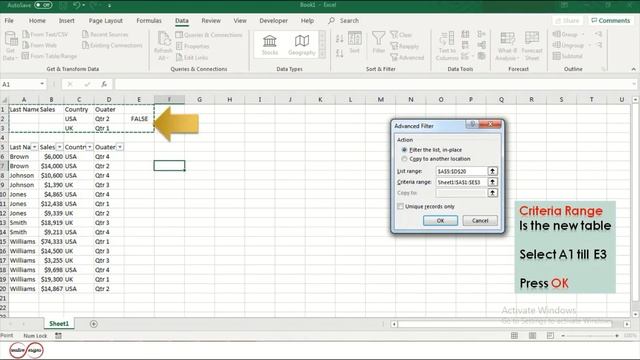Open the File menu
Viewport: 640px width, 360px height.
(9, 20)
